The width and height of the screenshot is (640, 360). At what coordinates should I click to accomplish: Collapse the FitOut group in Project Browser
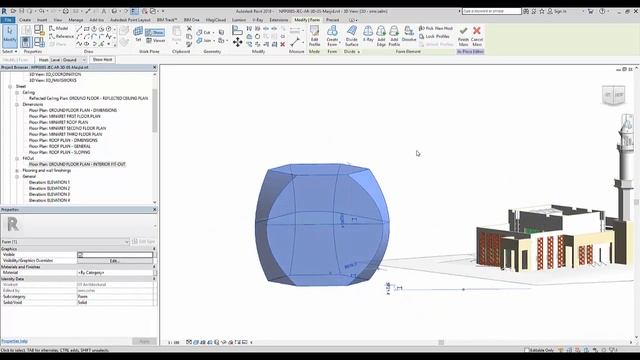click(17, 158)
